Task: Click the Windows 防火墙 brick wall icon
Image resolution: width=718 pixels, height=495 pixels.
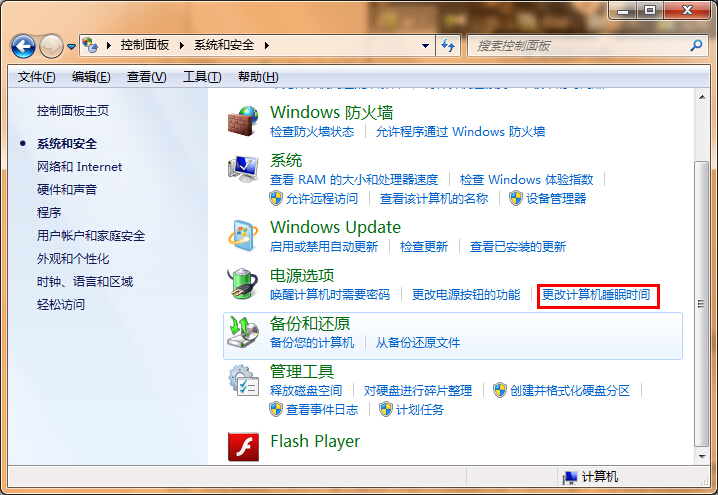Action: (x=243, y=121)
